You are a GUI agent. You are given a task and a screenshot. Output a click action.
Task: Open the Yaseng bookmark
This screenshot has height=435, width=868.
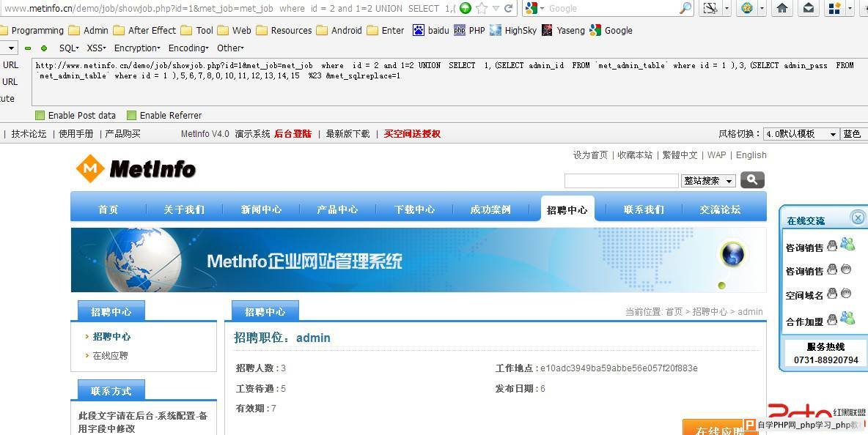pos(563,31)
